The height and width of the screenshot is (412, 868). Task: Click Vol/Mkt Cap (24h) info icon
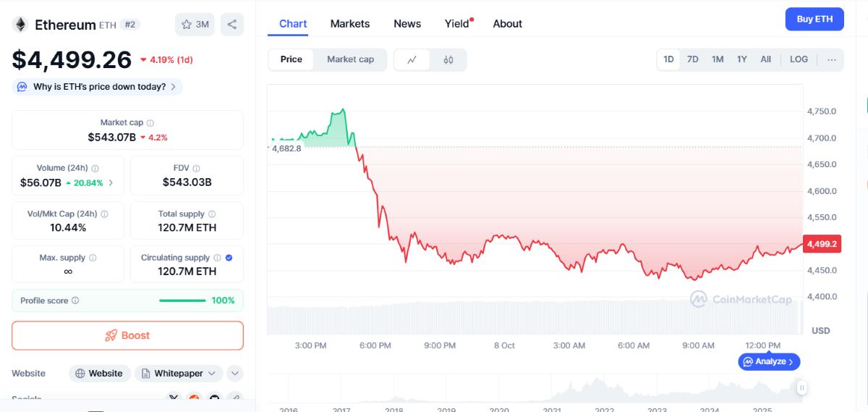pyautogui.click(x=105, y=214)
